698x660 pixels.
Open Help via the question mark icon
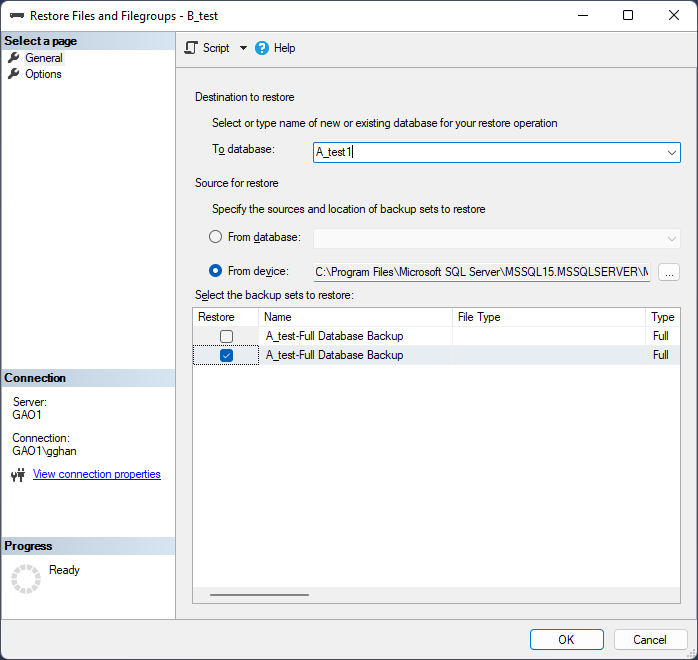click(x=262, y=48)
